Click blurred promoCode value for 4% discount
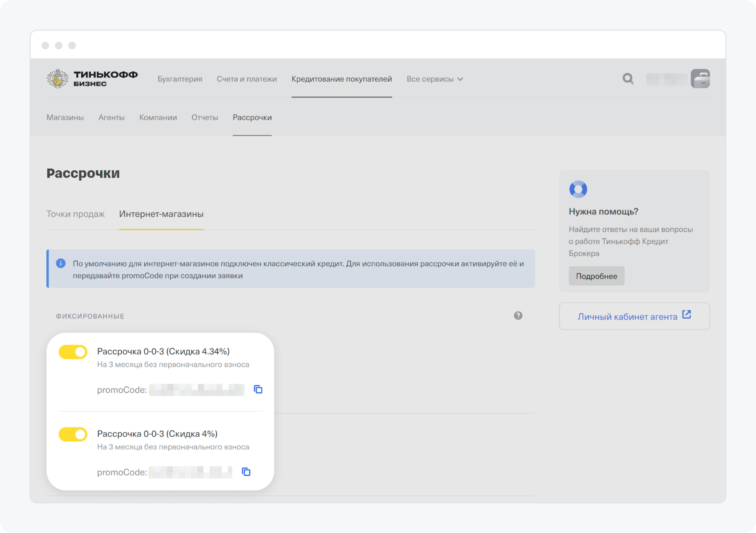 190,472
